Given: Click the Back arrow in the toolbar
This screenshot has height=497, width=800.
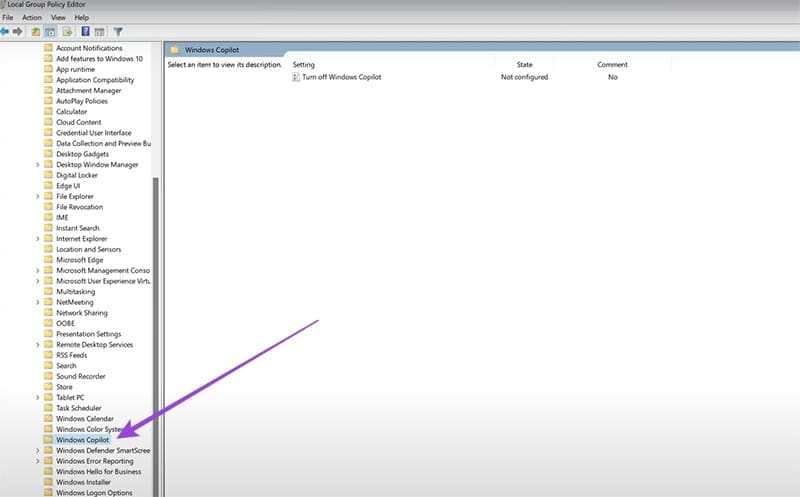Looking at the screenshot, I should pyautogui.click(x=6, y=32).
